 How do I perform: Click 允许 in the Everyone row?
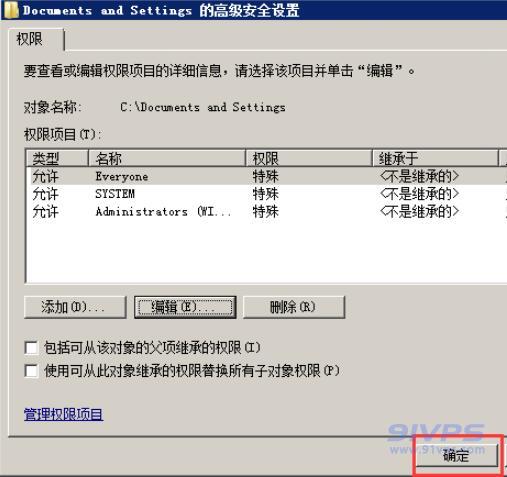pyautogui.click(x=45, y=176)
